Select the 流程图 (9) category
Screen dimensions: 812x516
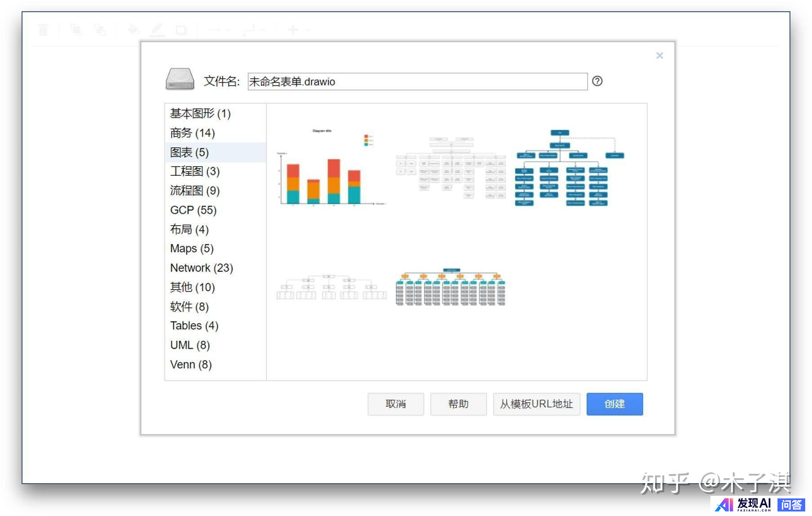[x=195, y=191]
